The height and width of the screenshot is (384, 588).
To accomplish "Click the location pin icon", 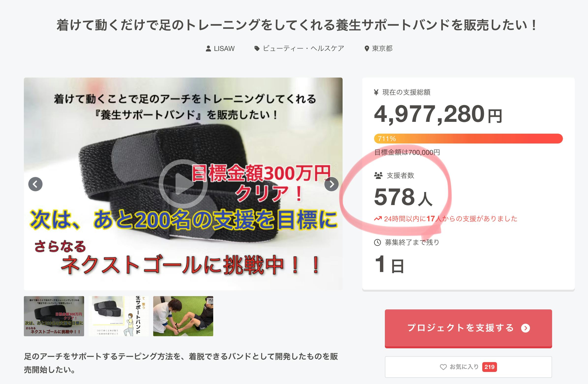I will click(x=367, y=48).
